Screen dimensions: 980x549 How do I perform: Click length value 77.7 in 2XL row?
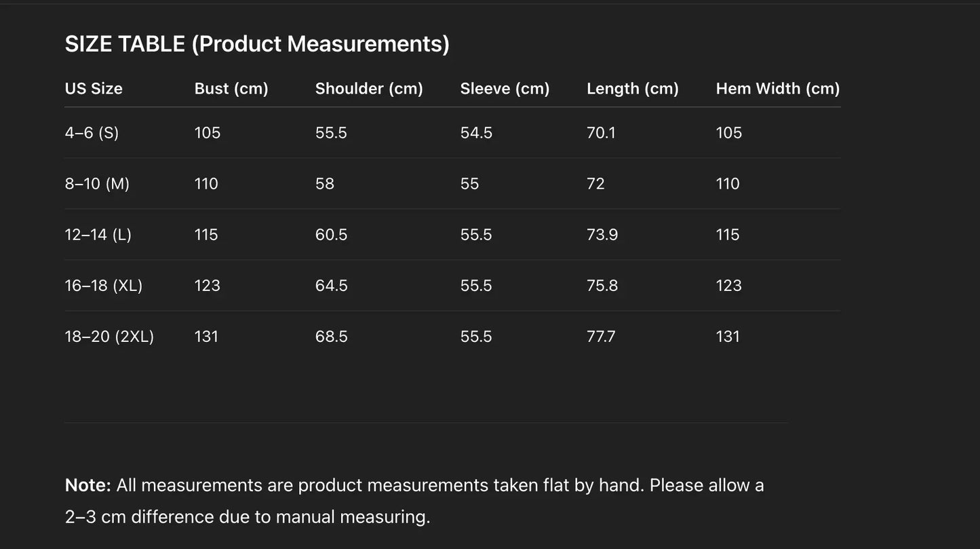pos(601,337)
